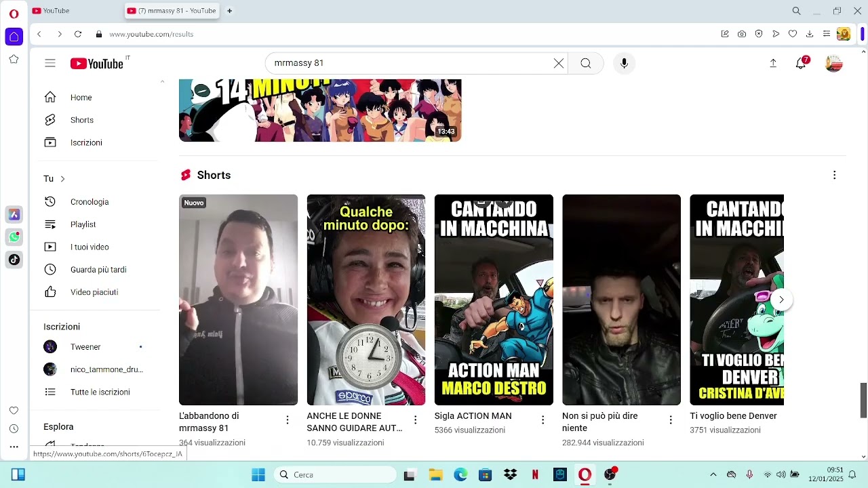Viewport: 868px width, 488px height.
Task: Open Opera snapshot camera icon
Action: 742,34
